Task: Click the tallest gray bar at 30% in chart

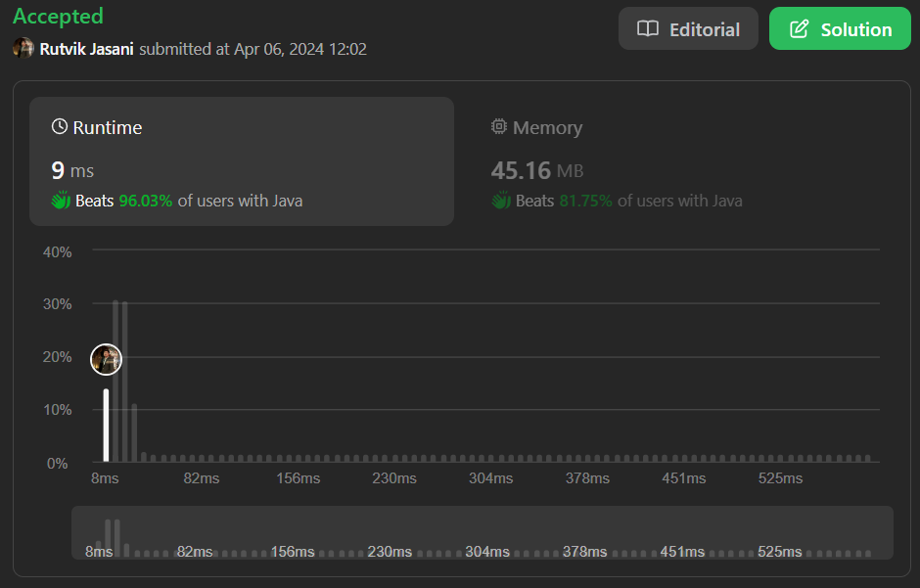Action: pyautogui.click(x=115, y=381)
